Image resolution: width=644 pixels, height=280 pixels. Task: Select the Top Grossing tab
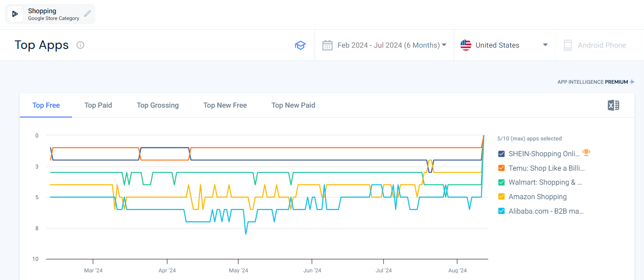(x=158, y=105)
